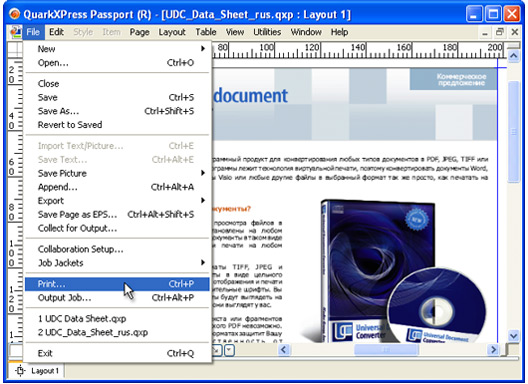Expand the Save Picture submenu
Screen dimensions: 528x384
pyautogui.click(x=117, y=173)
